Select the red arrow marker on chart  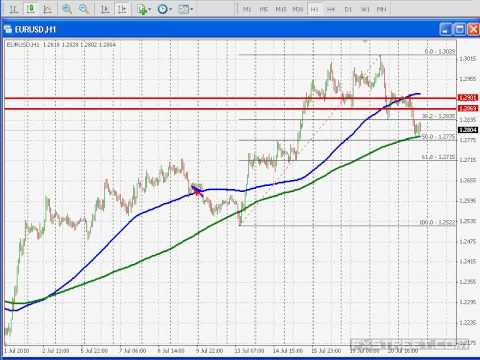pos(197,191)
